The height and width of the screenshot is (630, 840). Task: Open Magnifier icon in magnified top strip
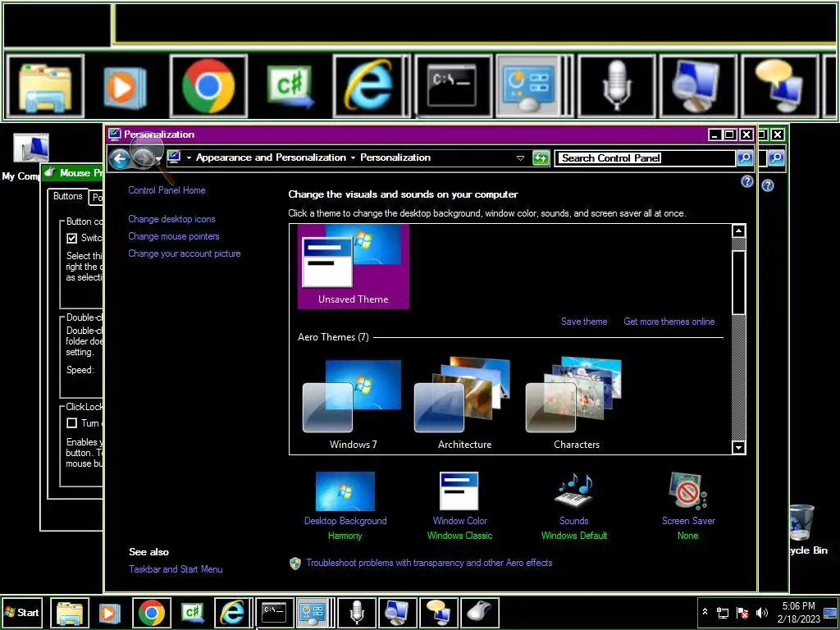tap(698, 86)
